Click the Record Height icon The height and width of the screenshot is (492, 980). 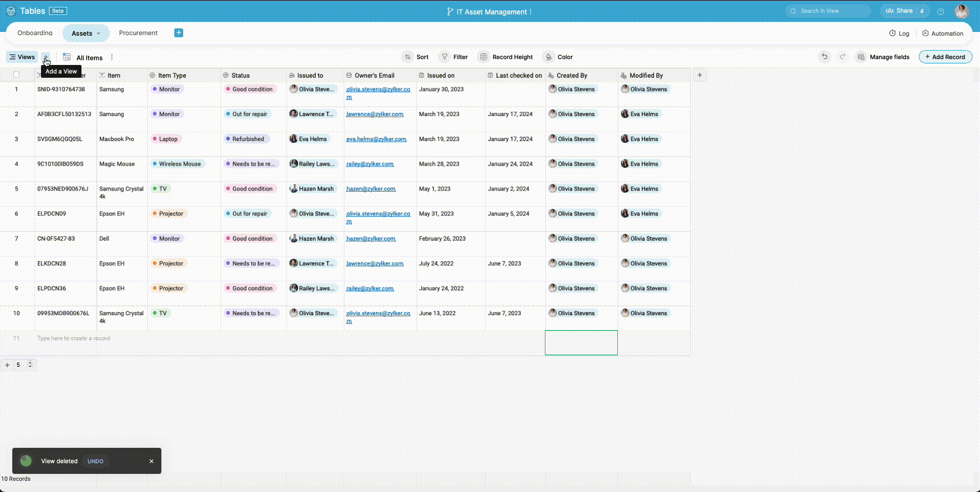pos(484,57)
